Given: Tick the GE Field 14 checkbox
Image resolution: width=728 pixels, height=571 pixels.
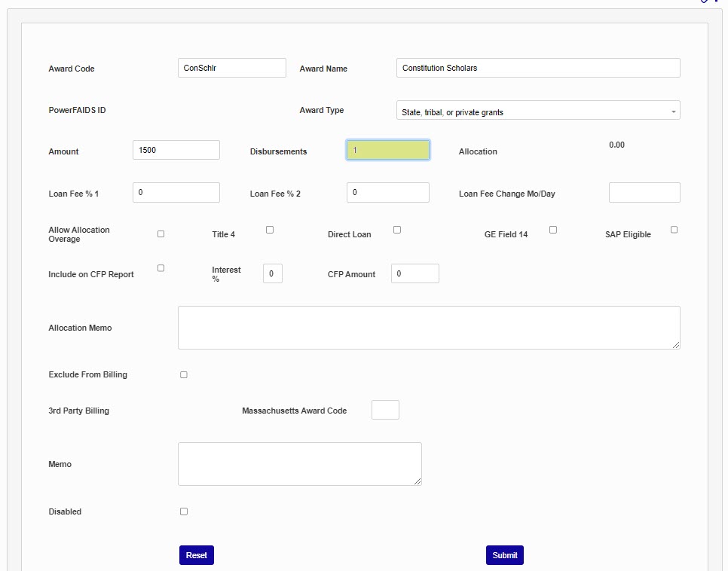Looking at the screenshot, I should pos(553,230).
